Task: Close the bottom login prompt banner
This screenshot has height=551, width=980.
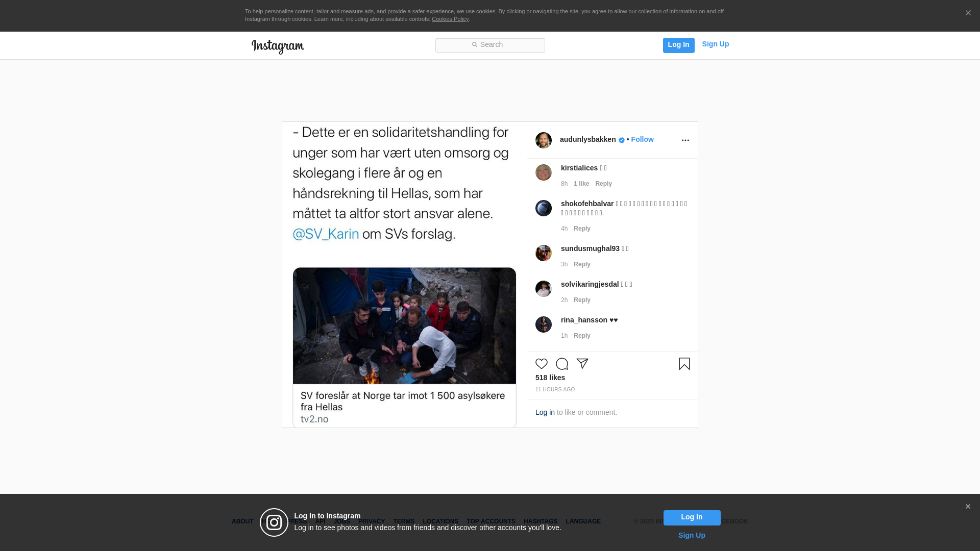Action: click(x=968, y=507)
